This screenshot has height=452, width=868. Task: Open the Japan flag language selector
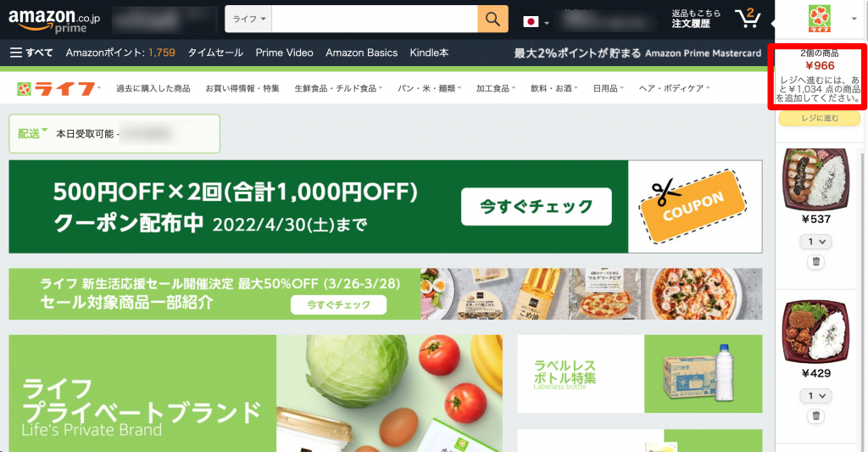(536, 21)
